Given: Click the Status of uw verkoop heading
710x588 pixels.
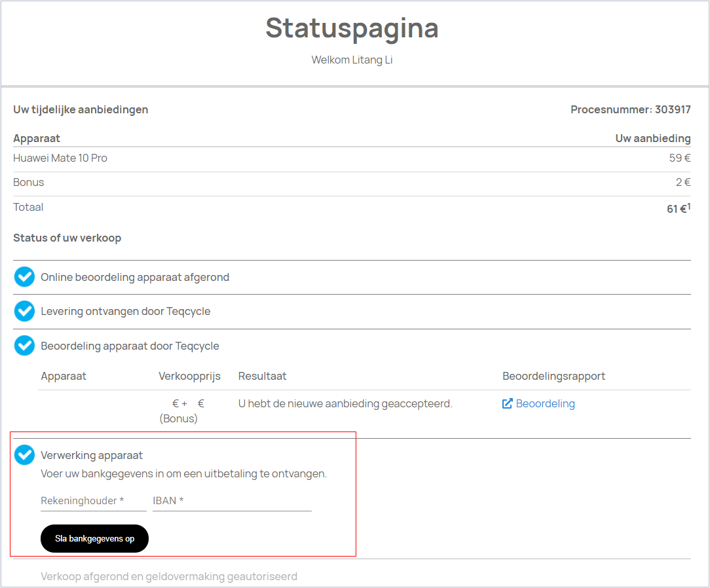Looking at the screenshot, I should [67, 238].
